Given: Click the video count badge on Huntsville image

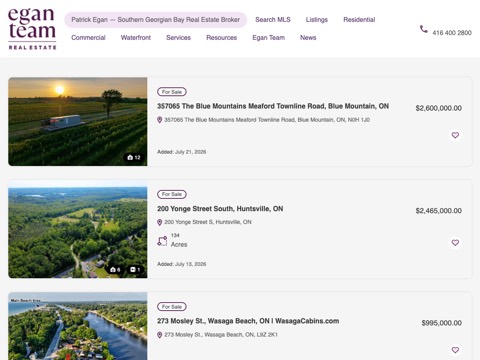Looking at the screenshot, I should coord(135,269).
